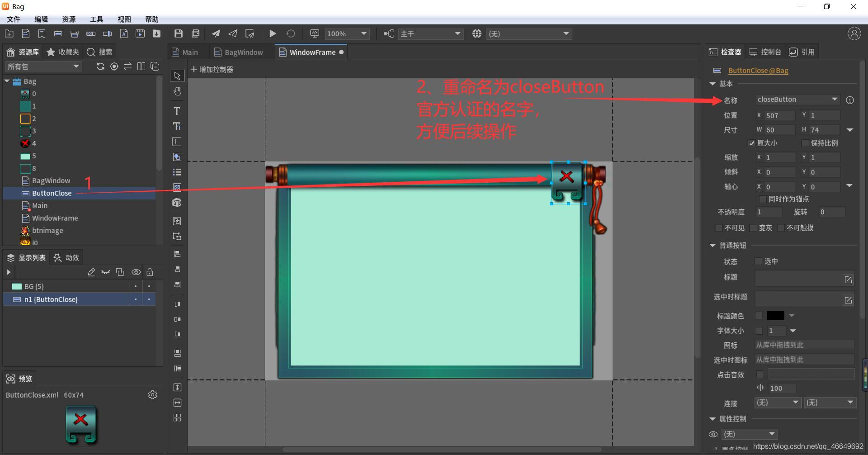Collapse the 属性控制 section
The height and width of the screenshot is (455, 868).
(712, 419)
